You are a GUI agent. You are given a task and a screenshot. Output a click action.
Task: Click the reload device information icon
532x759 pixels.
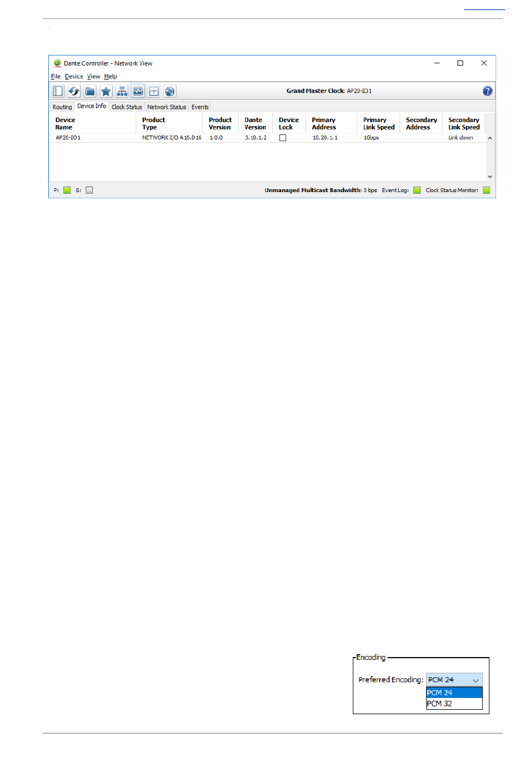[74, 91]
